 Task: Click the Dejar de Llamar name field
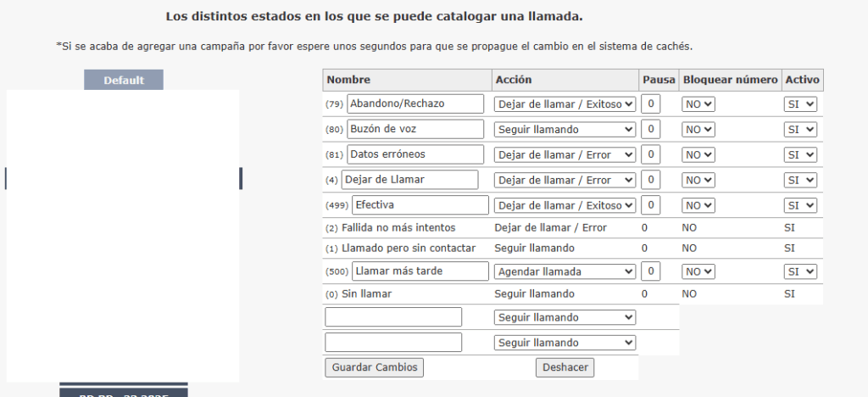(409, 180)
